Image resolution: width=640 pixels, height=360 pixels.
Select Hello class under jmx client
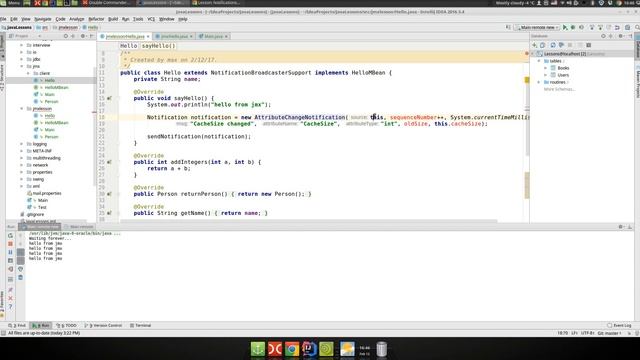click(50, 80)
